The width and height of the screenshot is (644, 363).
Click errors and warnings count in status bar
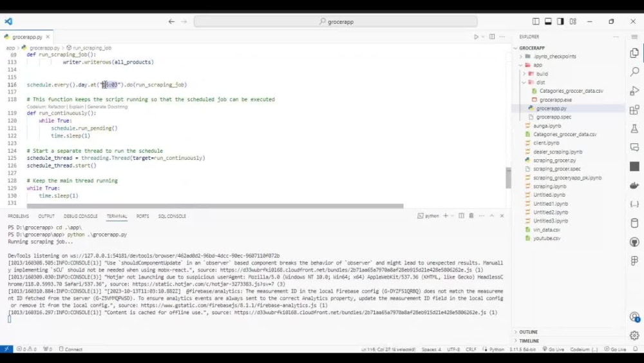coord(26,349)
